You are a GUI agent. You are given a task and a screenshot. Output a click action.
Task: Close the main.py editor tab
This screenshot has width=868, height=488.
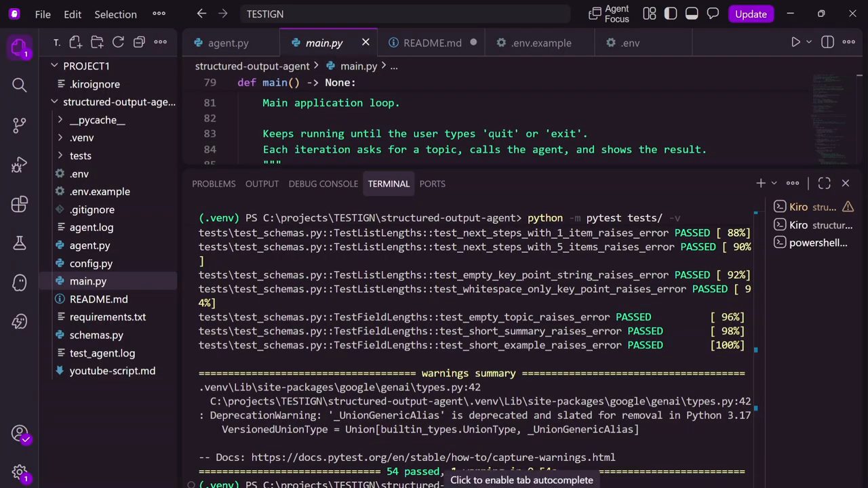(x=366, y=43)
